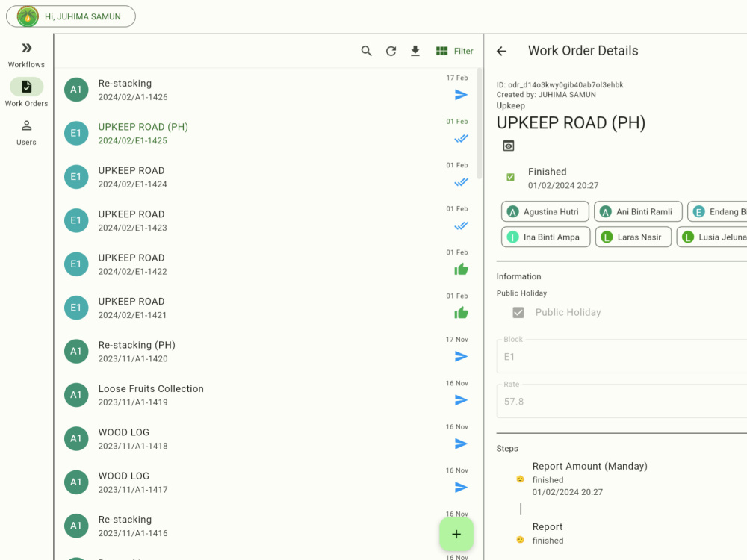The image size is (747, 560).
Task: Click the search icon in list toolbar
Action: coord(366,51)
